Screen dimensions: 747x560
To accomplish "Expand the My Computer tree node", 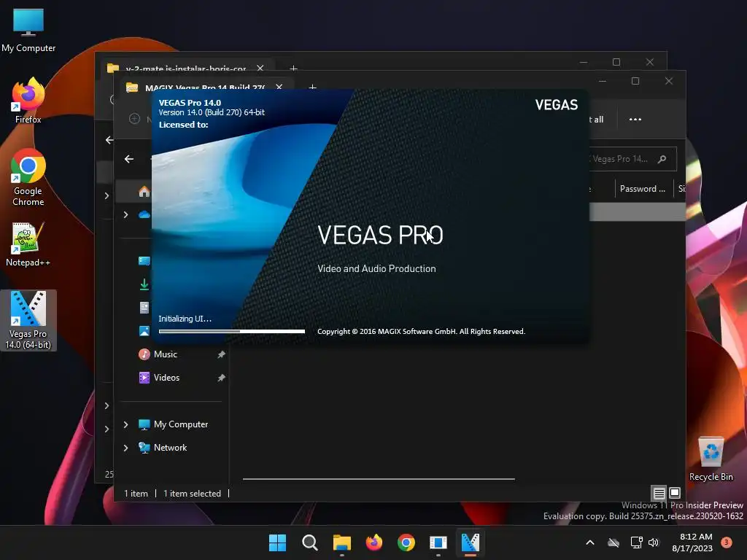I will pyautogui.click(x=125, y=424).
